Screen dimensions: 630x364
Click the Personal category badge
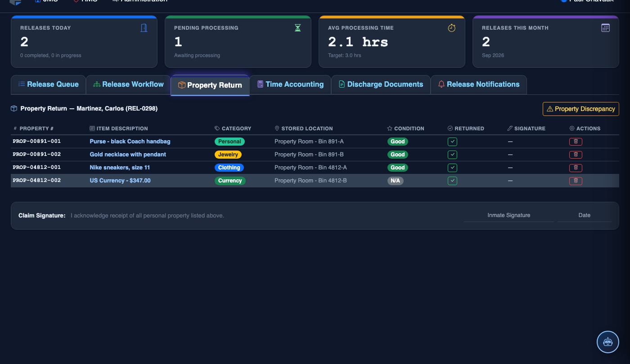pyautogui.click(x=229, y=142)
